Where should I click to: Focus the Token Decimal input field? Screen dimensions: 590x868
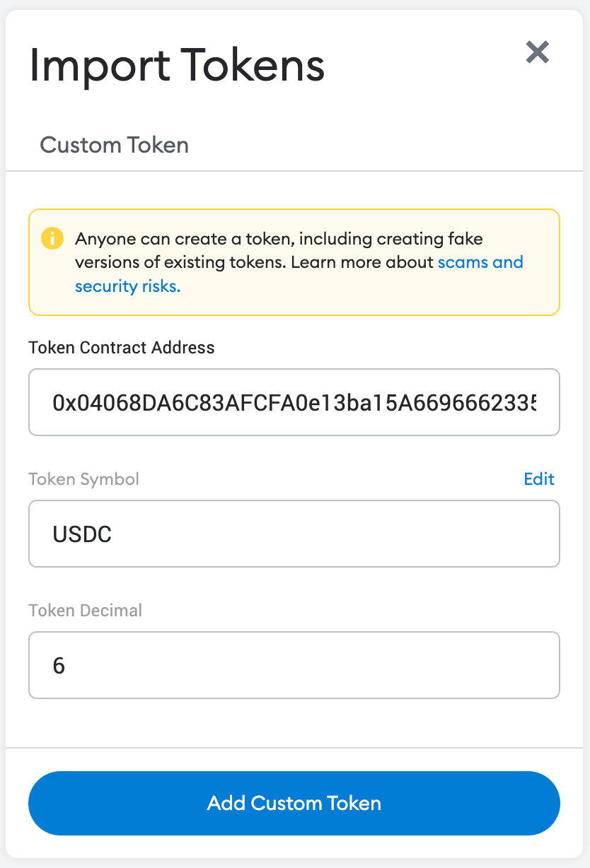(294, 665)
